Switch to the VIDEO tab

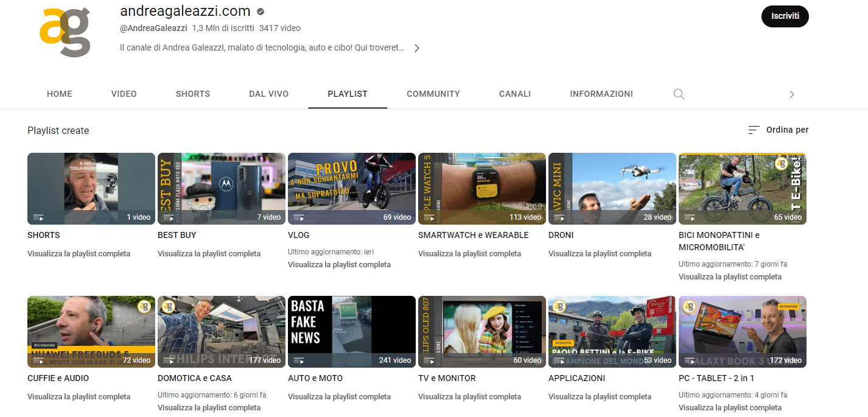(124, 94)
